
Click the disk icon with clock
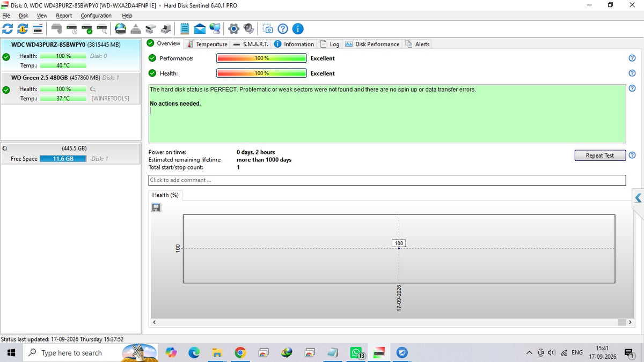72,28
